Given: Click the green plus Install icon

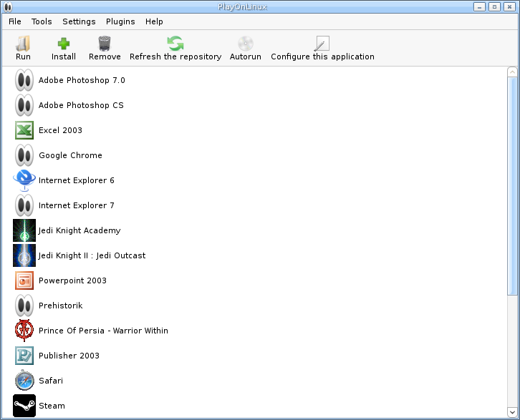Looking at the screenshot, I should point(63,44).
